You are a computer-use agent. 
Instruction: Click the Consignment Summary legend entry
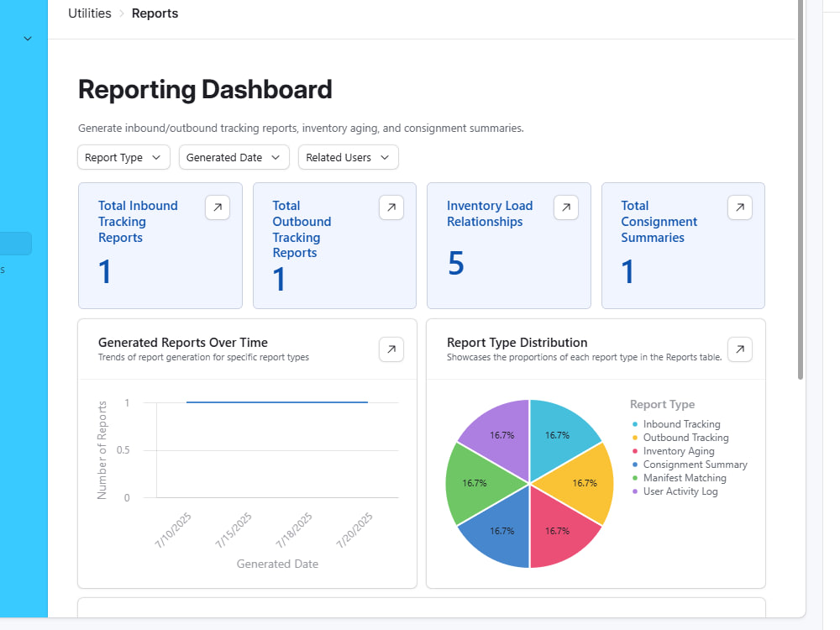pyautogui.click(x=690, y=465)
